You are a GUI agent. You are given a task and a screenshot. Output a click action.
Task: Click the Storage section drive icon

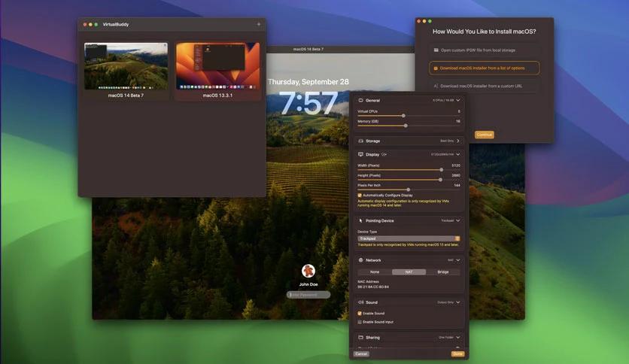(360, 141)
